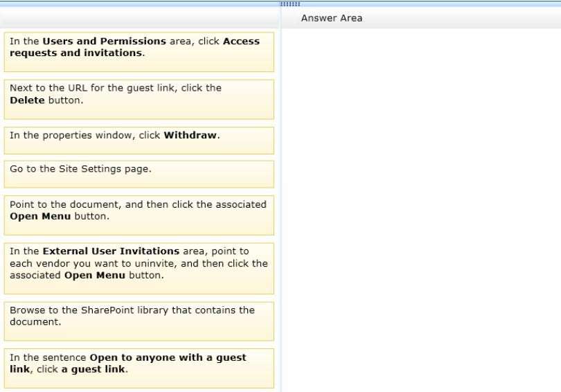
Task: Select the 'Open to anyone with a guest link' step
Action: pos(139,368)
